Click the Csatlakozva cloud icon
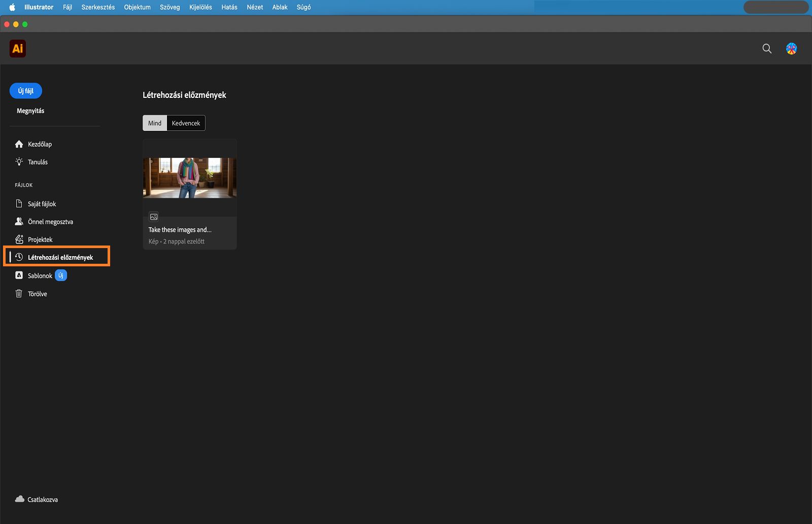The width and height of the screenshot is (812, 524). pyautogui.click(x=20, y=499)
